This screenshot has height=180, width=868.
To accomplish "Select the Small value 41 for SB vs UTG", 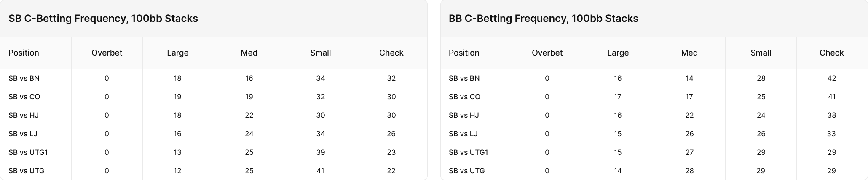I will coord(321,171).
